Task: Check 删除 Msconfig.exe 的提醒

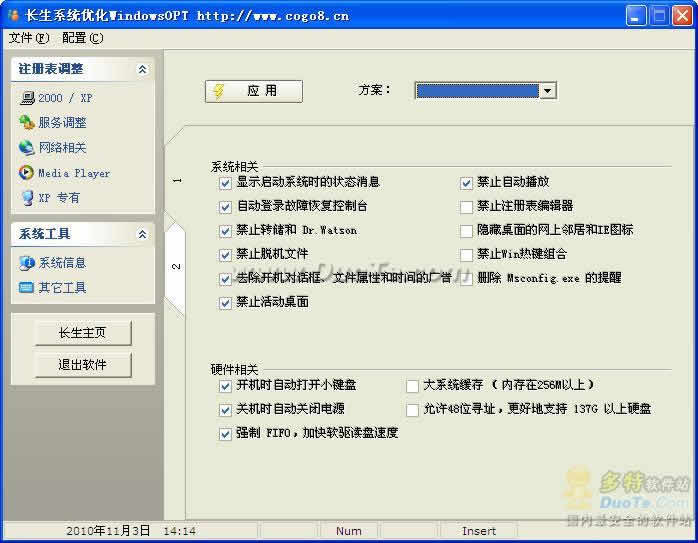Action: pyautogui.click(x=467, y=279)
